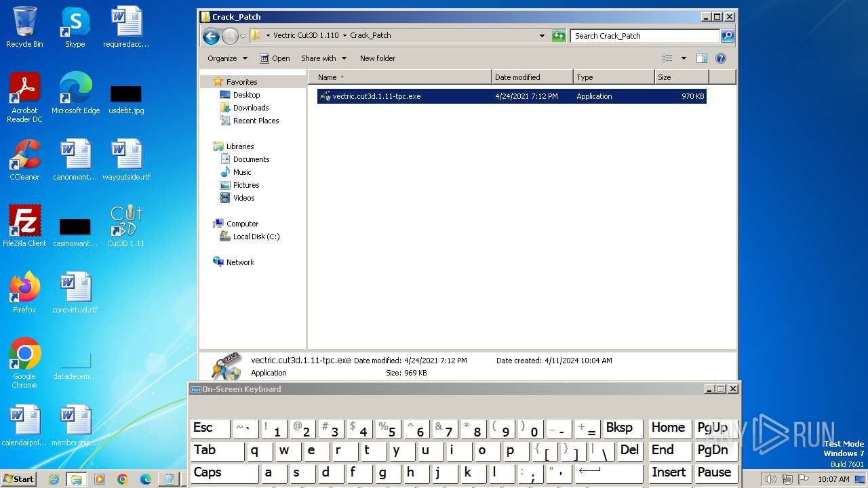Open Pictures library in navigation pane
Viewport: 868px width, 488px height.
pos(246,185)
